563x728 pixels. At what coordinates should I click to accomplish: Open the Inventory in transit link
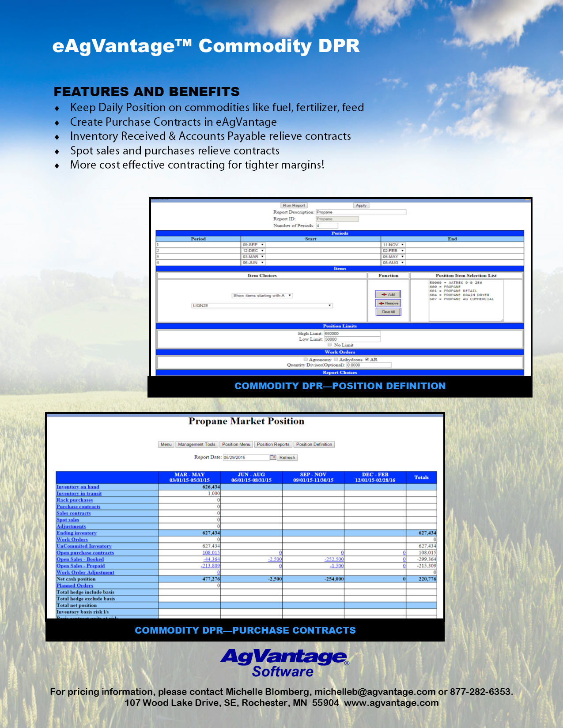pyautogui.click(x=79, y=494)
